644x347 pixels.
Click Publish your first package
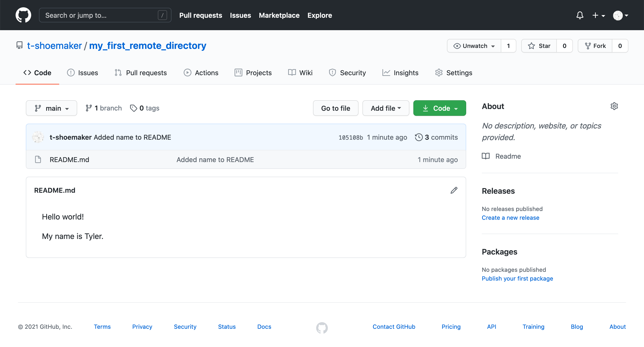517,278
